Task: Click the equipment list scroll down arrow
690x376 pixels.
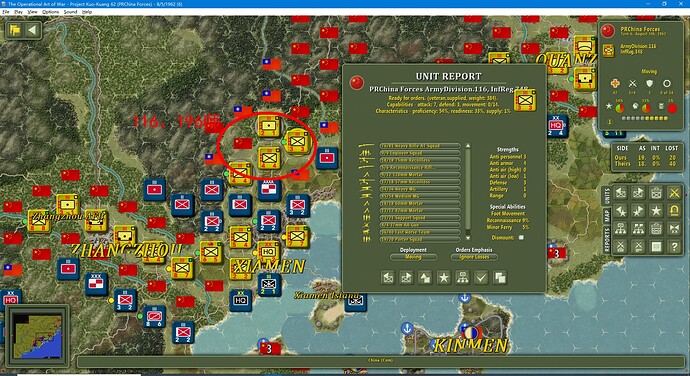Action: point(468,238)
